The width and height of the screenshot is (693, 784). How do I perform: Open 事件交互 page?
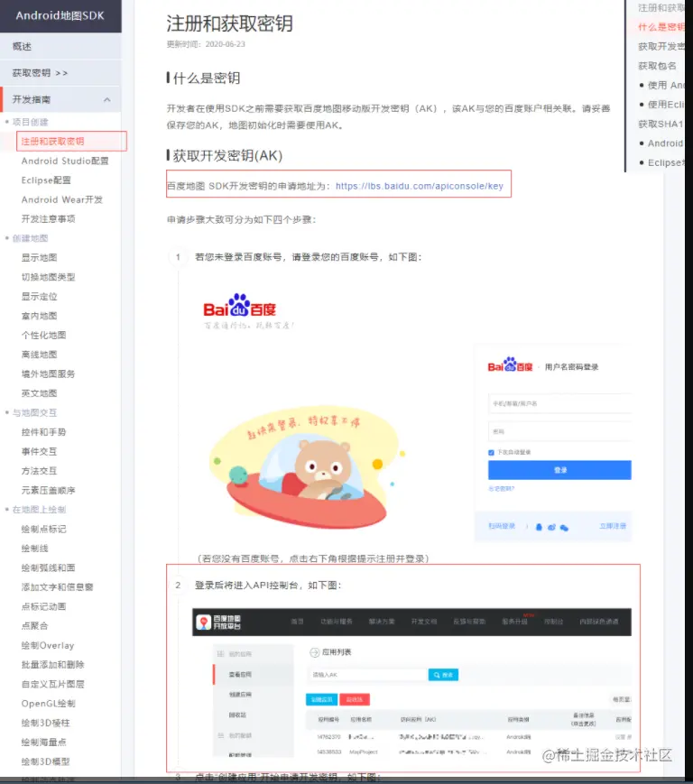click(x=39, y=451)
